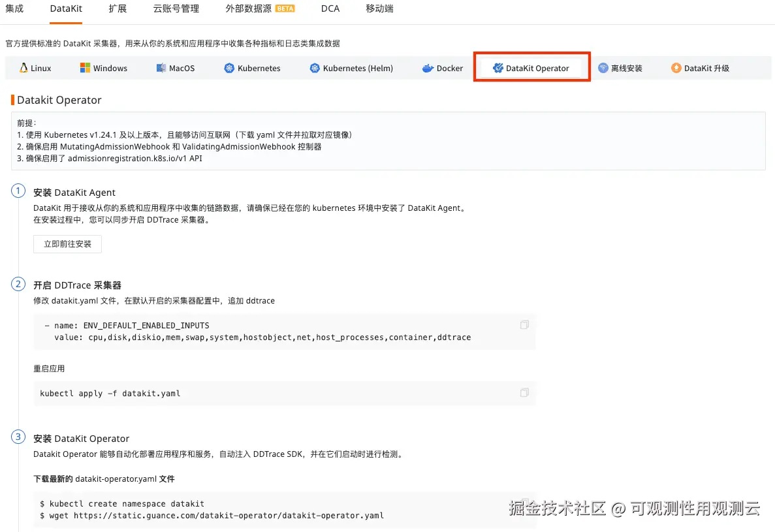
Task: Click the Docker whale icon
Action: point(428,68)
